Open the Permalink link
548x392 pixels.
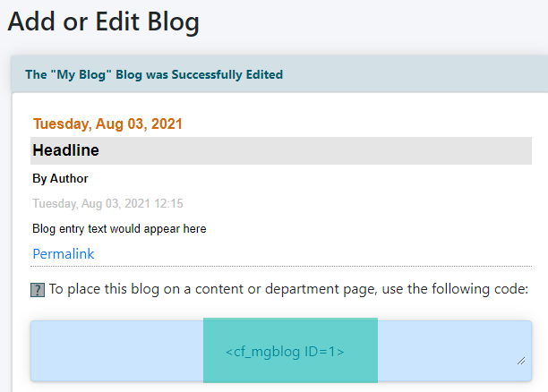point(63,254)
